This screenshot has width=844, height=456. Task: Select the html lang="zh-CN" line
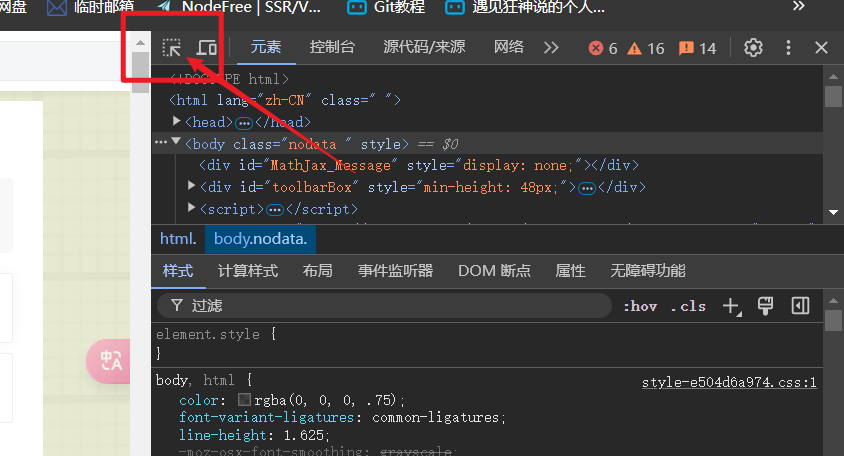pos(285,101)
